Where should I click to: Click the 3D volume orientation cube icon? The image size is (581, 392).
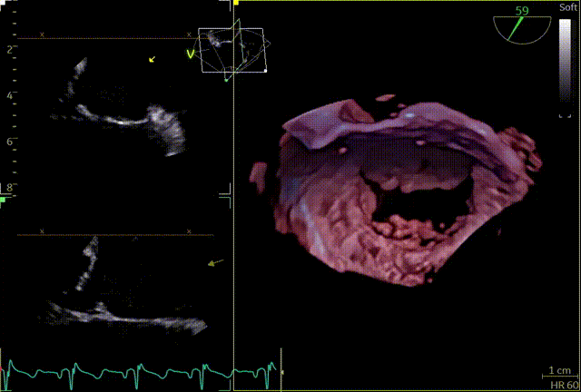[x=231, y=50]
